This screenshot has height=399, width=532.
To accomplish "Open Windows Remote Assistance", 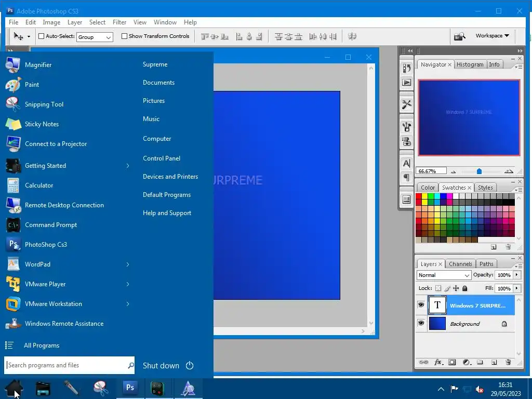I will click(67, 323).
